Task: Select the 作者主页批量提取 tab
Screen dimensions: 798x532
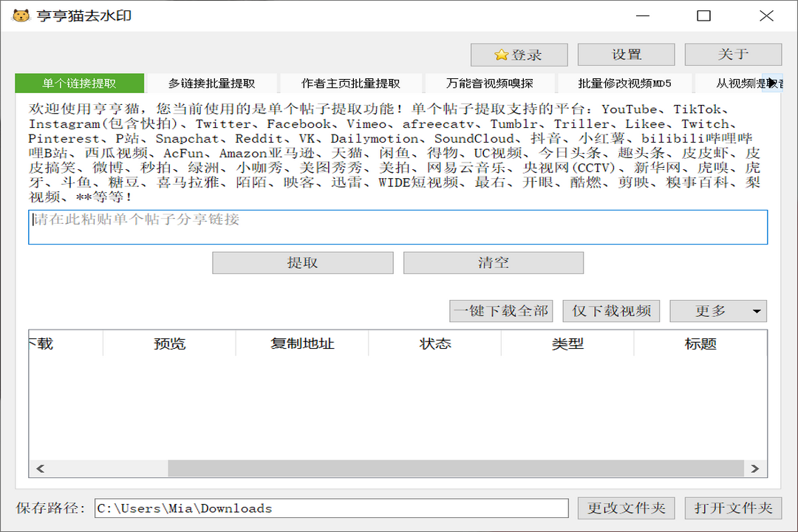Action: 350,83
